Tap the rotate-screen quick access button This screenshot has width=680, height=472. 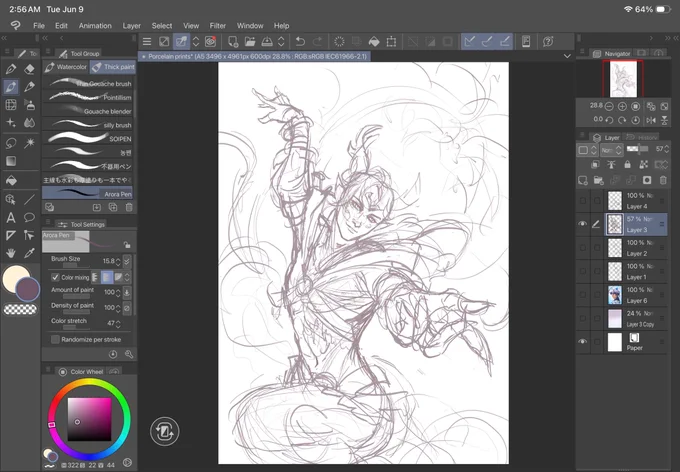click(165, 431)
